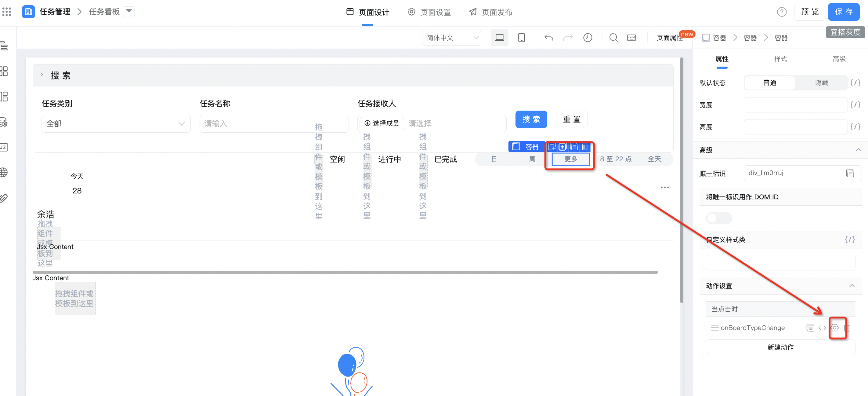The height and width of the screenshot is (396, 868).
Task: Open the 样式 tab
Action: (780, 59)
